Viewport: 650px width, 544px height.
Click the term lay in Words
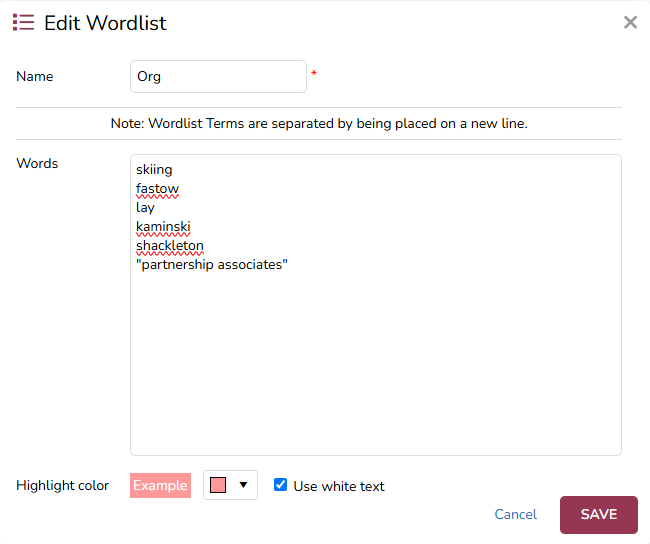pos(146,207)
